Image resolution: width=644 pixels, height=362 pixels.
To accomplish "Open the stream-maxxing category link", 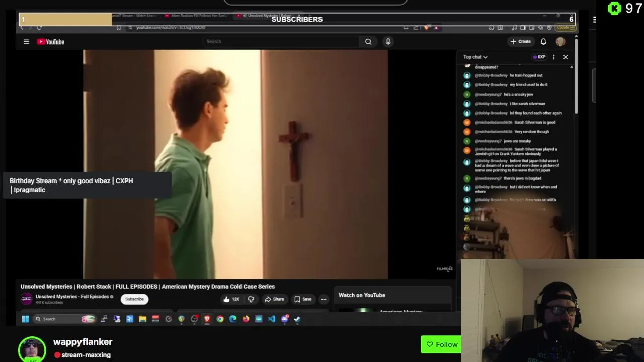I will coord(86,355).
